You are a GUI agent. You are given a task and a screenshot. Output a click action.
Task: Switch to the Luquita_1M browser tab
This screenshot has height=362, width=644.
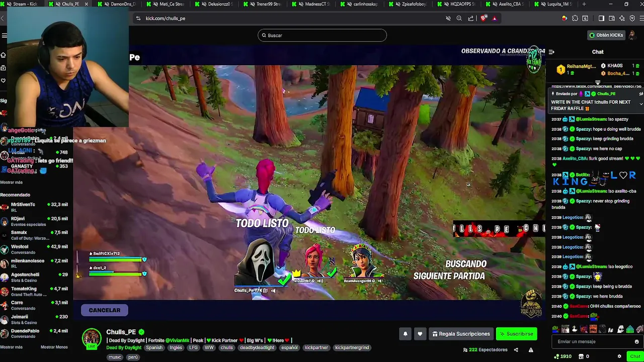click(x=554, y=4)
